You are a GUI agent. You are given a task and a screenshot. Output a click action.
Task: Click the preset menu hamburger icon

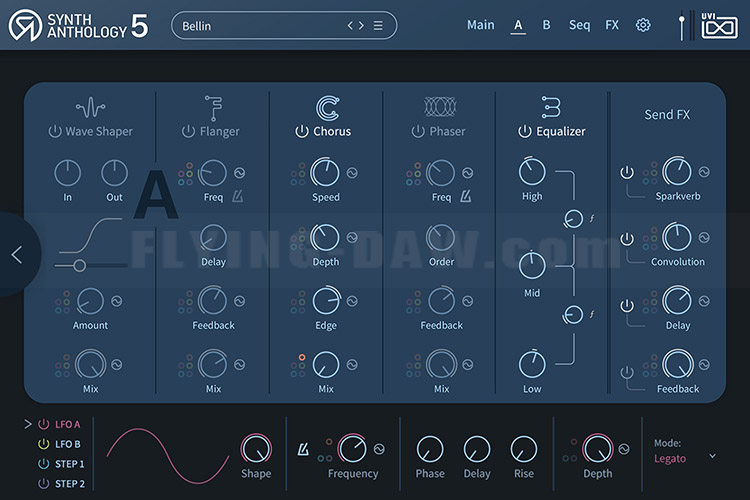(x=378, y=25)
